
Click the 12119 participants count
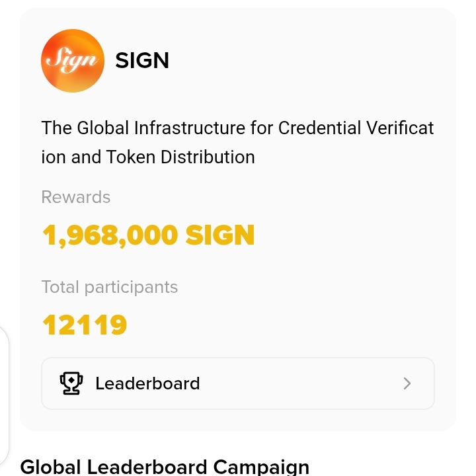(x=85, y=325)
